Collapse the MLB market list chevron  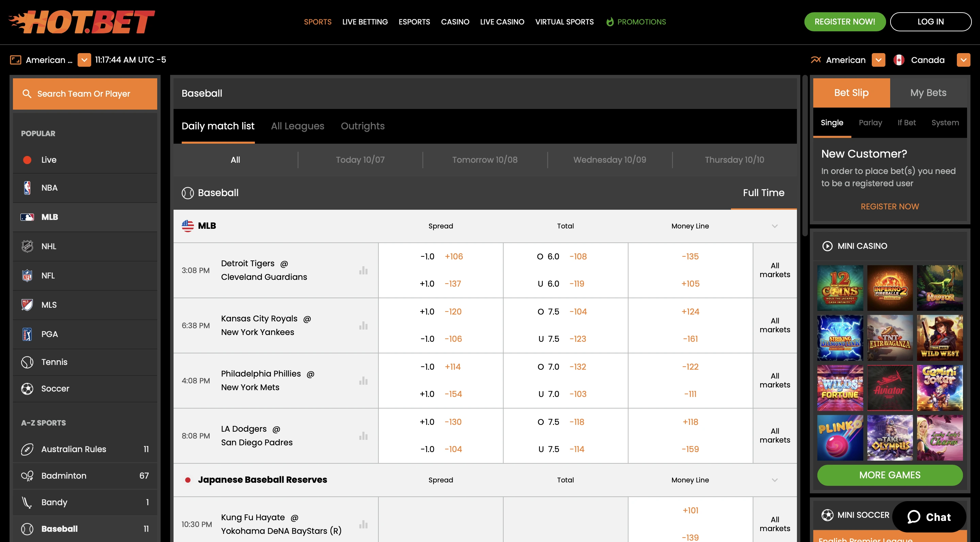(775, 226)
